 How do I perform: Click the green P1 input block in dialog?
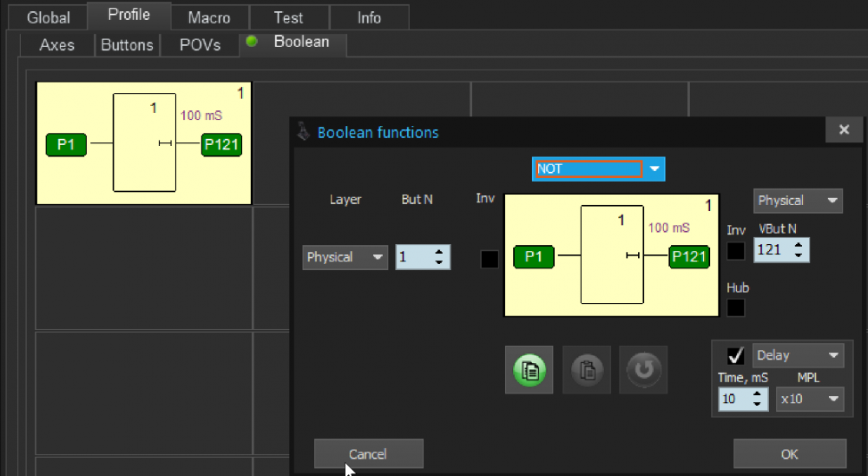pos(534,256)
